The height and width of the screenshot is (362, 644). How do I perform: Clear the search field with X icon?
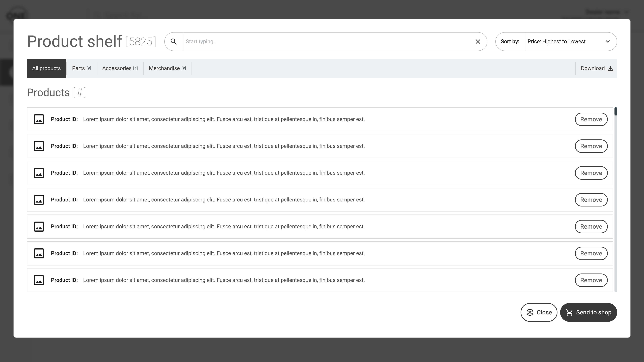coord(478,41)
